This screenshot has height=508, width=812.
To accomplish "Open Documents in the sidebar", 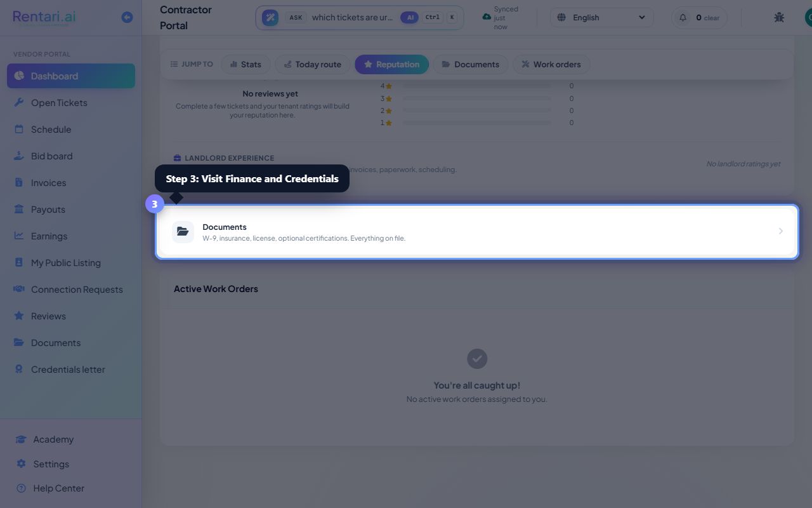I will 71,342.
